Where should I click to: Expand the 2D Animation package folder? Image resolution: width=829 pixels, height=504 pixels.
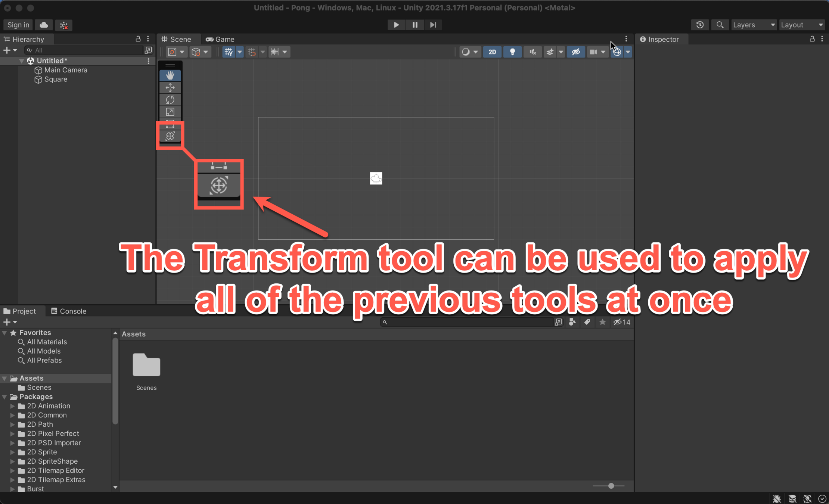pos(12,406)
